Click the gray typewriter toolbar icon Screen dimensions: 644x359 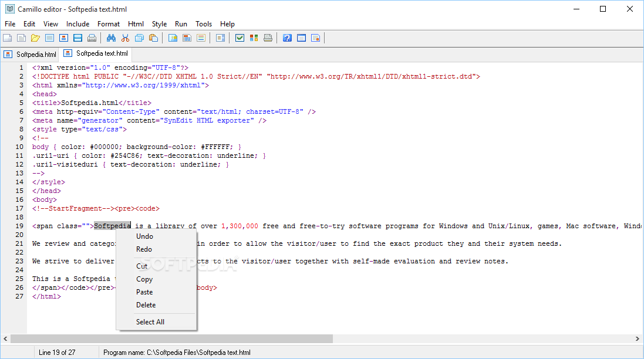268,38
